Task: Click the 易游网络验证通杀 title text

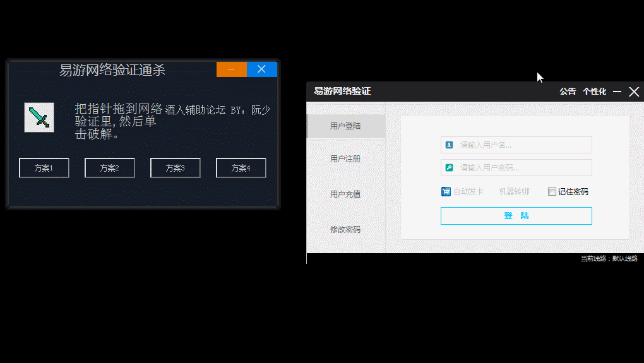Action: click(x=112, y=70)
